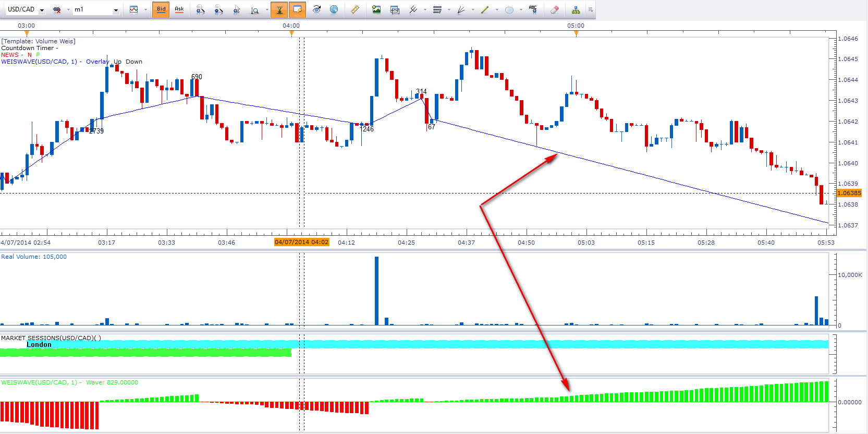The width and height of the screenshot is (868, 434).
Task: Select the Fibonacci levels tool
Action: pos(437,9)
